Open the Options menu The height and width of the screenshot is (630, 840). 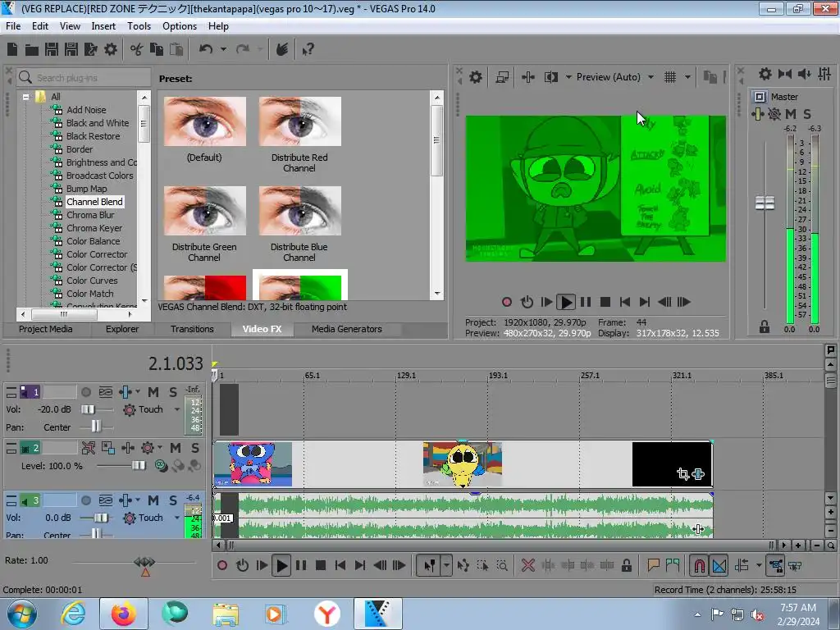(180, 26)
